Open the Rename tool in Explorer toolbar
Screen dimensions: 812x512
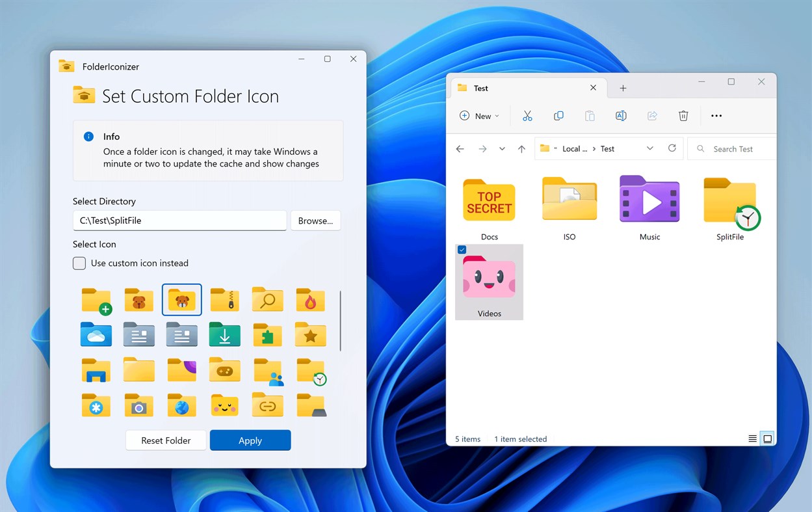pos(621,115)
